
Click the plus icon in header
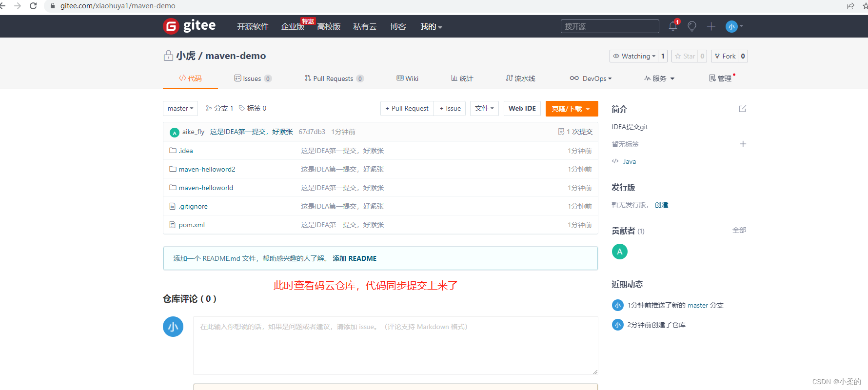[711, 26]
